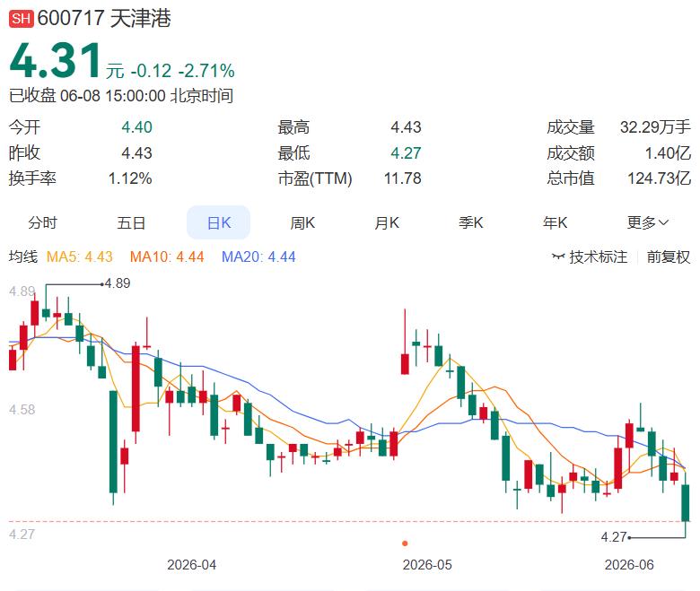Click the 最低 value 4.27

pos(406,153)
